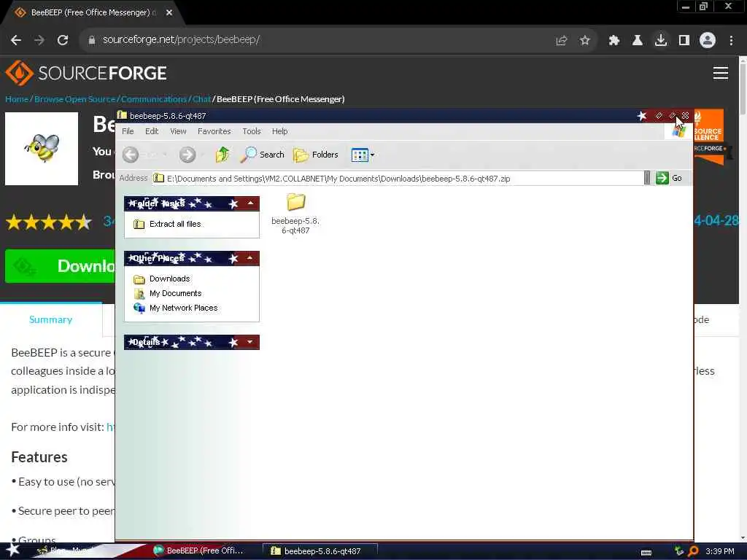
Task: Toggle Chrome side panel icon
Action: pos(684,41)
